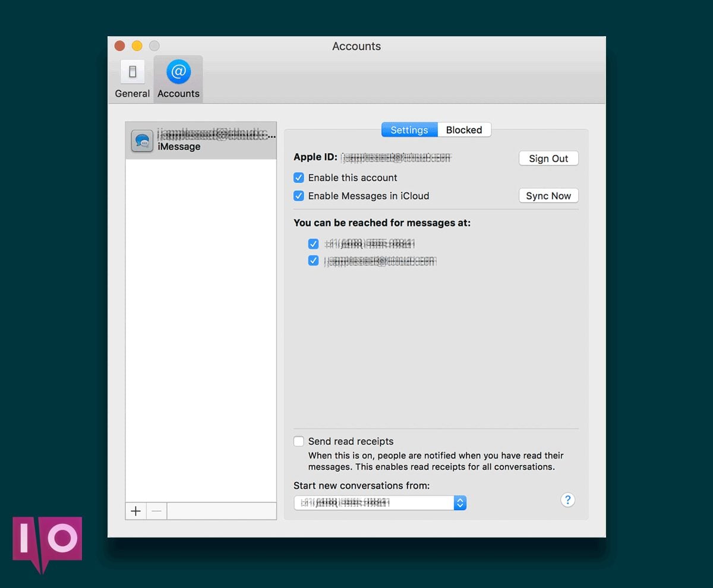713x588 pixels.
Task: Open the General preferences pane
Action: [x=132, y=79]
